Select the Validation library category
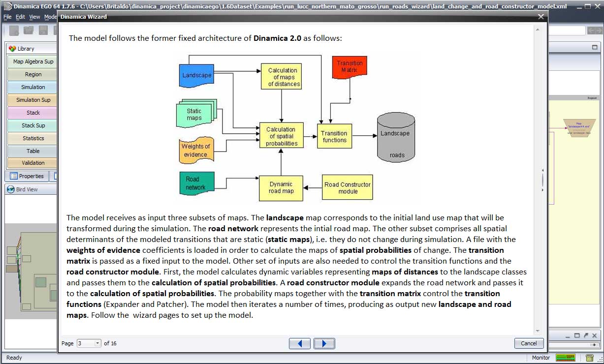Screen dimensions: 604x364 (x=33, y=163)
